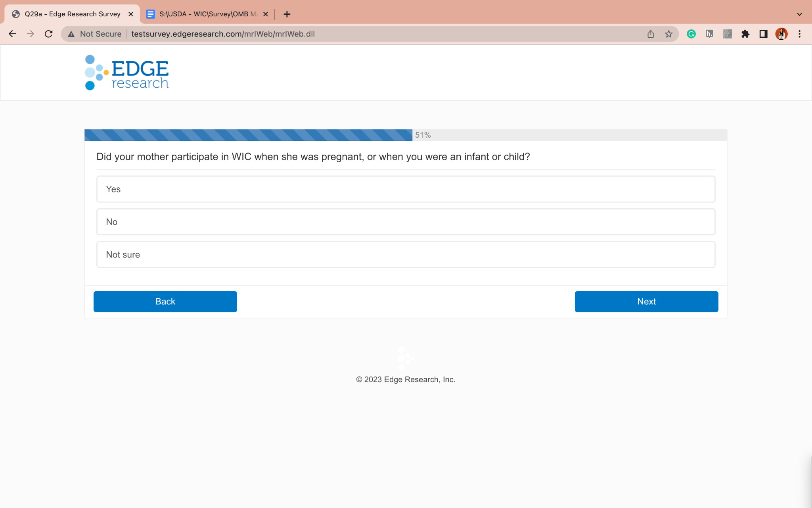
Task: Click the Back button
Action: click(x=165, y=302)
